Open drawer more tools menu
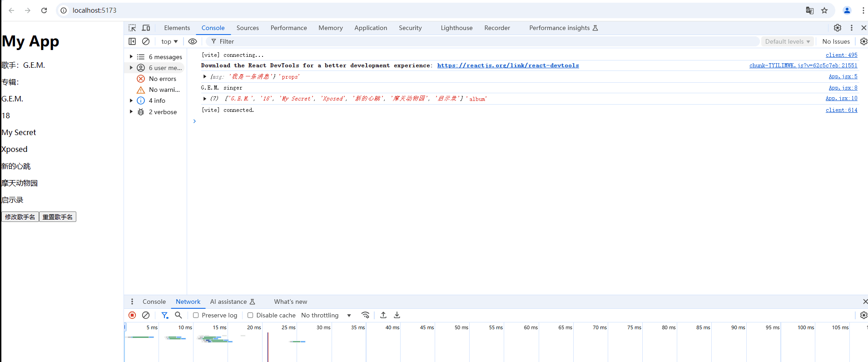This screenshot has height=362, width=868. click(132, 302)
